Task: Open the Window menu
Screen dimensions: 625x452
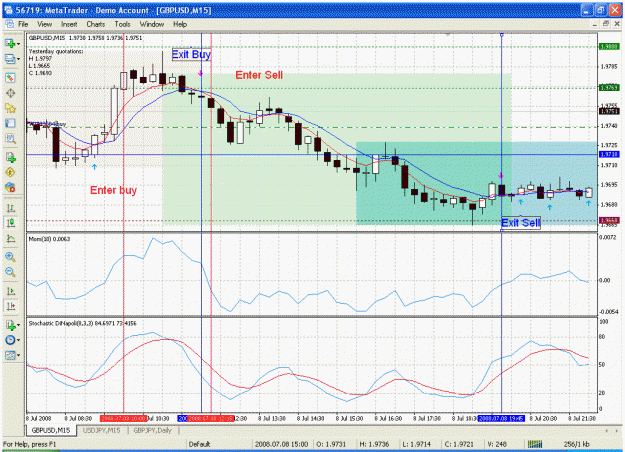Action: [152, 24]
